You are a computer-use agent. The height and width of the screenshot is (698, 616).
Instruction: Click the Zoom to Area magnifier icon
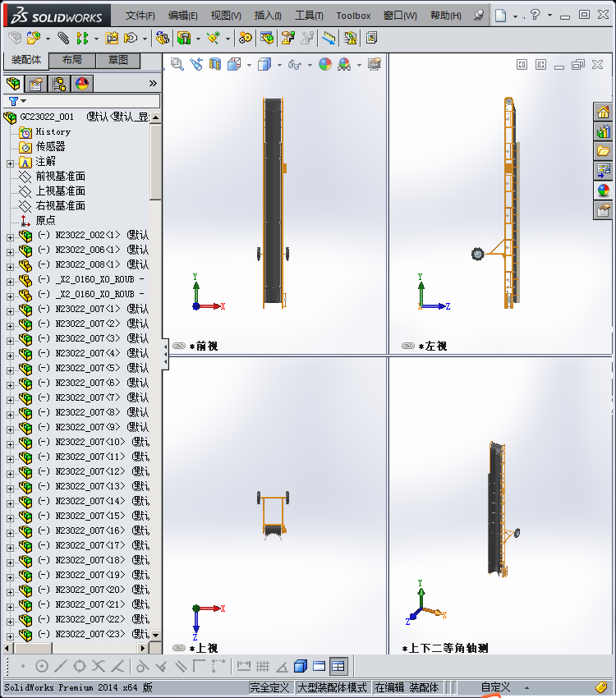(177, 64)
